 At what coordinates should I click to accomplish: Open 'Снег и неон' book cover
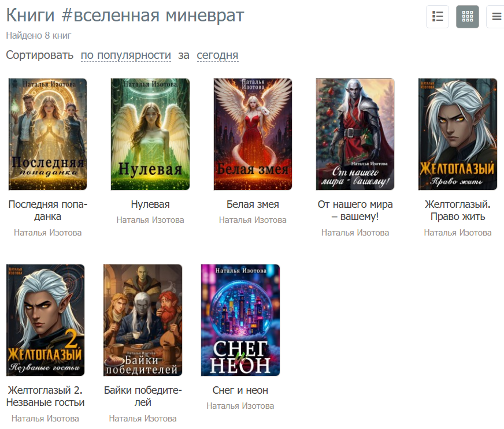click(x=240, y=320)
